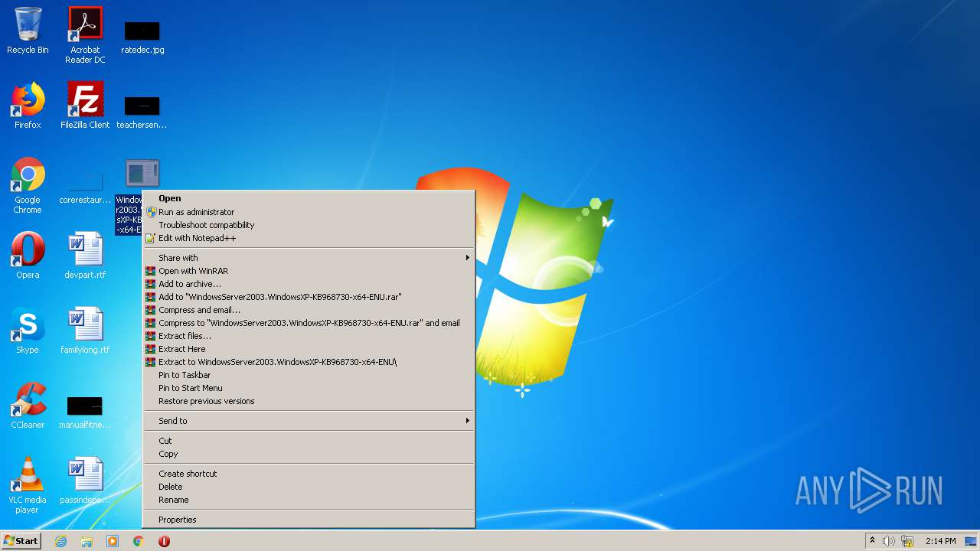The height and width of the screenshot is (551, 980).
Task: Open the Start menu
Action: pyautogui.click(x=21, y=541)
